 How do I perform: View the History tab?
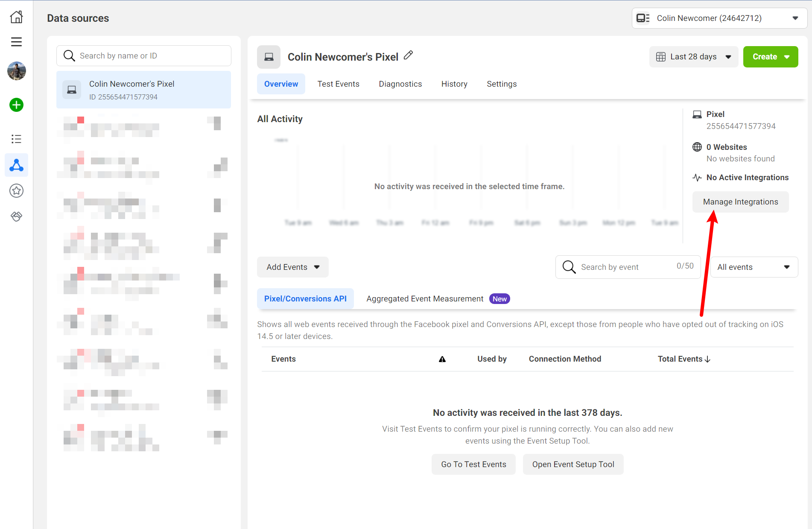click(x=454, y=84)
